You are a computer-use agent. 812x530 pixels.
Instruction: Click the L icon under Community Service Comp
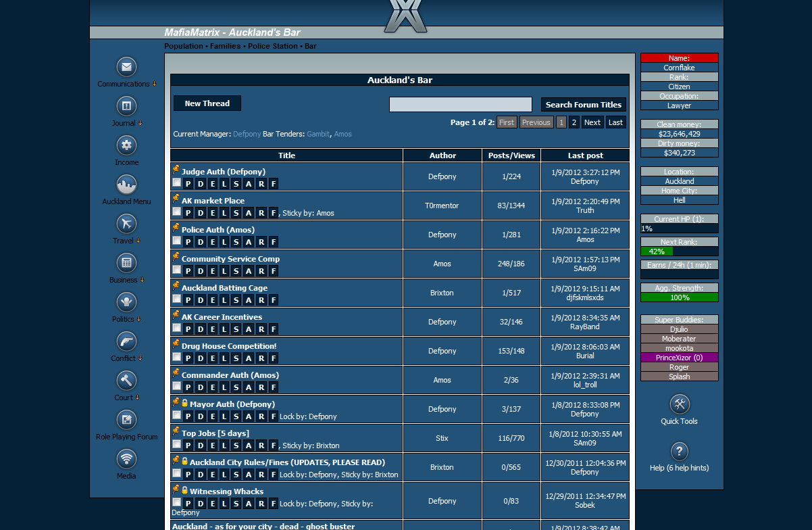tap(225, 271)
